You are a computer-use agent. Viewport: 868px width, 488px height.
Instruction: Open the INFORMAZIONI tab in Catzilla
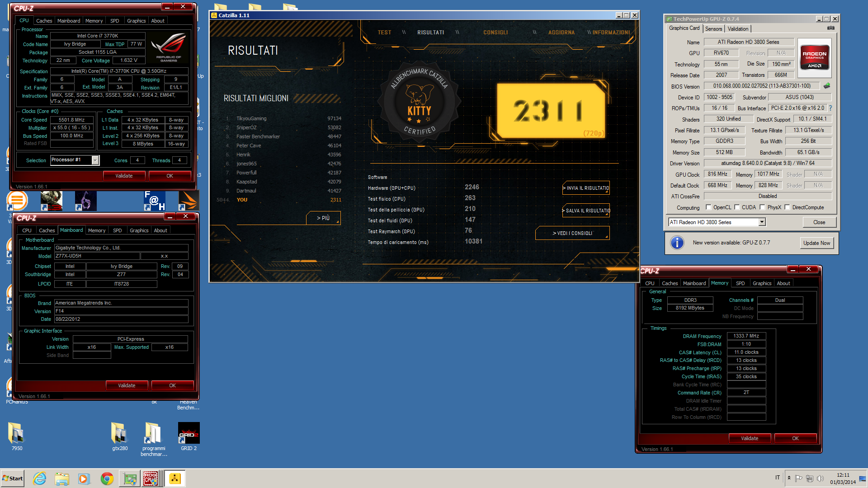[x=611, y=33]
